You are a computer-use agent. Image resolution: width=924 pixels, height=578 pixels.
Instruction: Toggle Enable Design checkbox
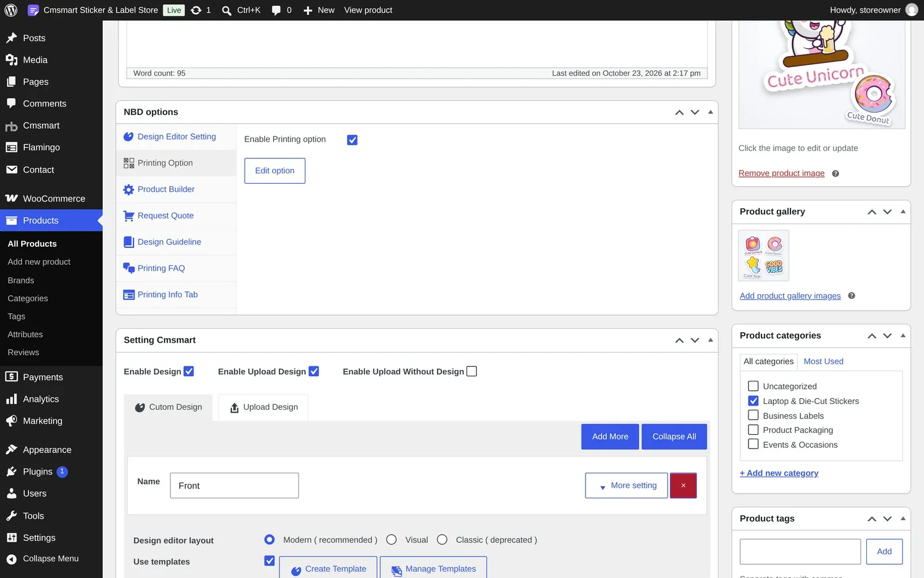(189, 371)
